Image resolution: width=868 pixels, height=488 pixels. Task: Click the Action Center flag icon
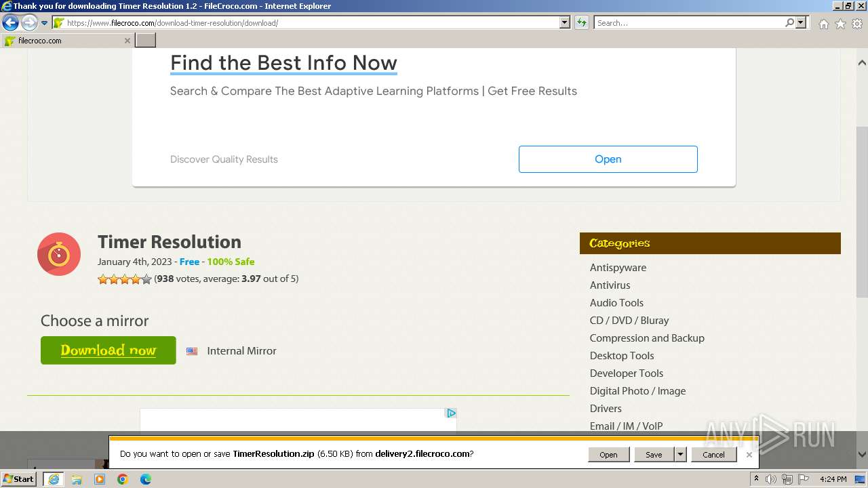(x=804, y=479)
